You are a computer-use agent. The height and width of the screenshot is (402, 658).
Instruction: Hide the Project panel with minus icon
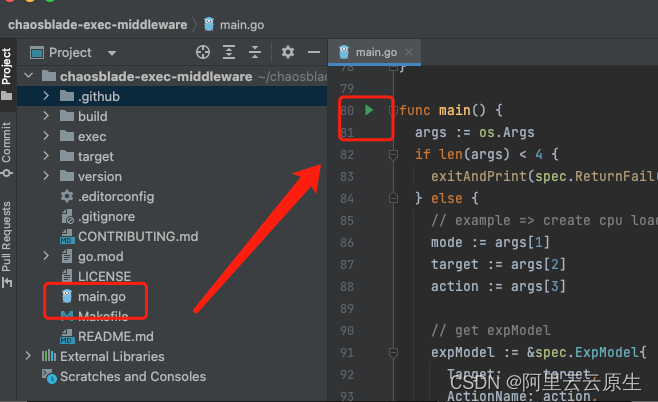coord(313,52)
